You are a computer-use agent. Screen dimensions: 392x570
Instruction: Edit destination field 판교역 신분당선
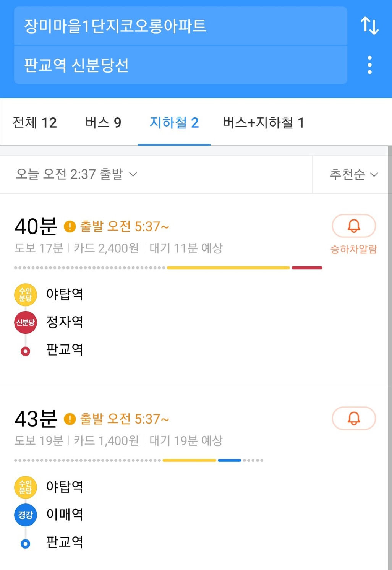coord(181,65)
